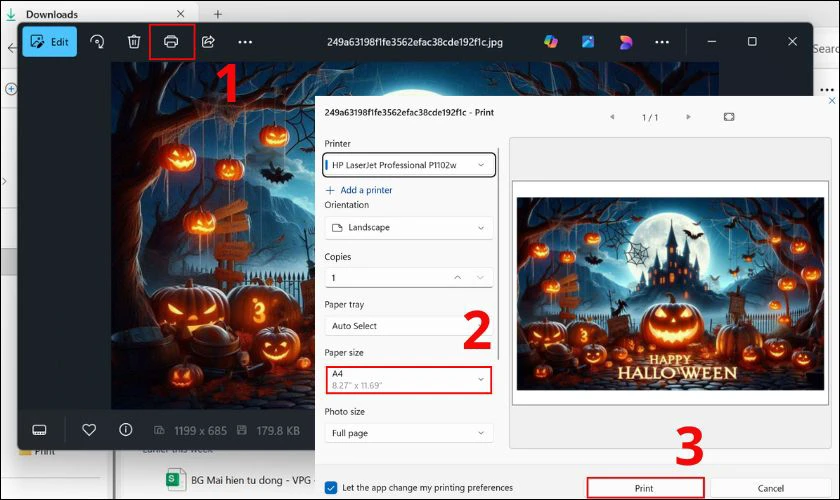840x500 pixels.
Task: Open the Copilot icon in title bar
Action: (550, 42)
